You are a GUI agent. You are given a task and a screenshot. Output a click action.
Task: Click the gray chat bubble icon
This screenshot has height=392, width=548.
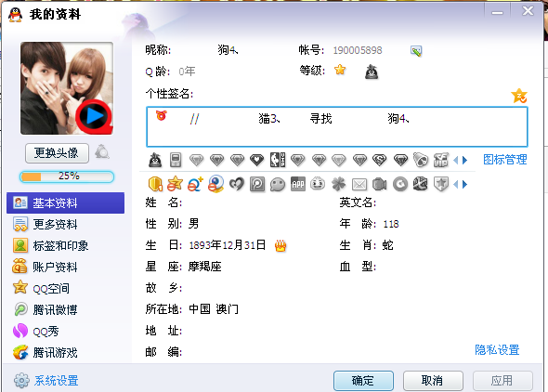coord(278,185)
